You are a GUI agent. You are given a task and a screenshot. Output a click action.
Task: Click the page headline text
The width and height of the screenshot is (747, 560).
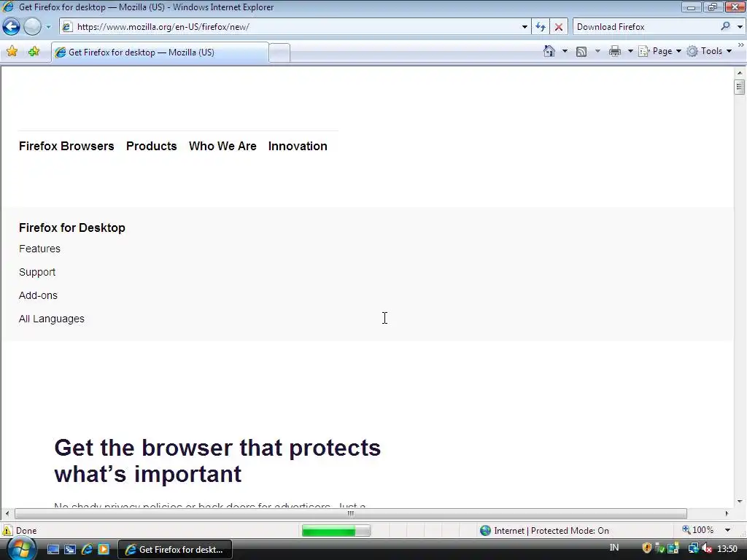(x=217, y=461)
